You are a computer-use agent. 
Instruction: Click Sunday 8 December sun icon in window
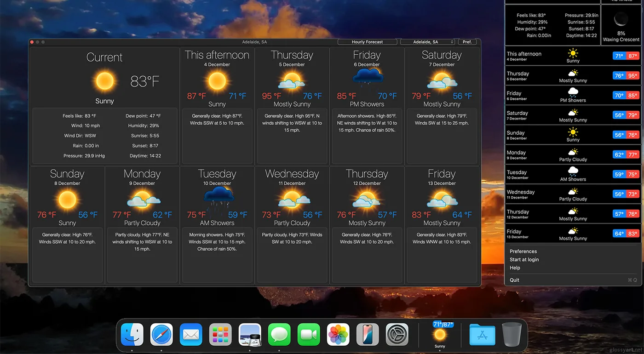point(67,200)
